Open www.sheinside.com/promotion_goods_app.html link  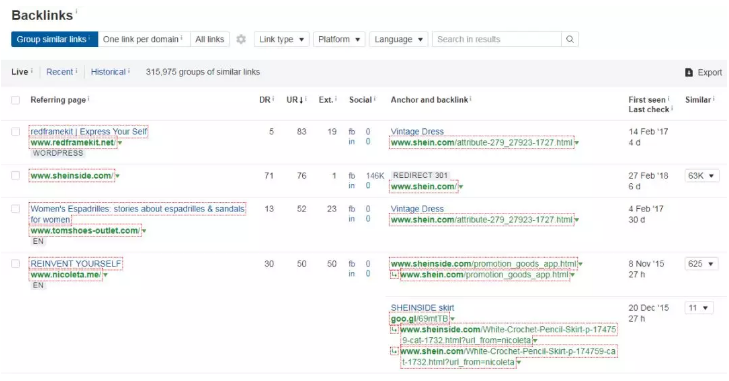click(x=484, y=264)
